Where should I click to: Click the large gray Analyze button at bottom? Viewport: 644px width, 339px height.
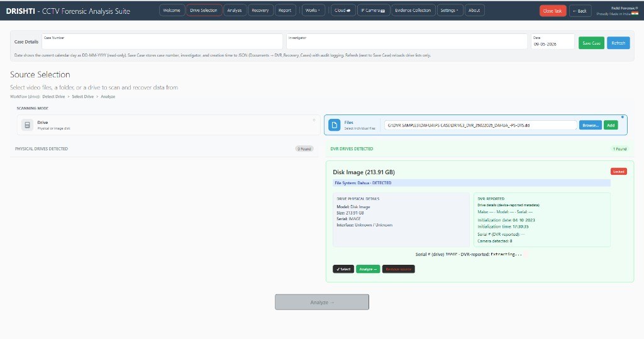(322, 302)
